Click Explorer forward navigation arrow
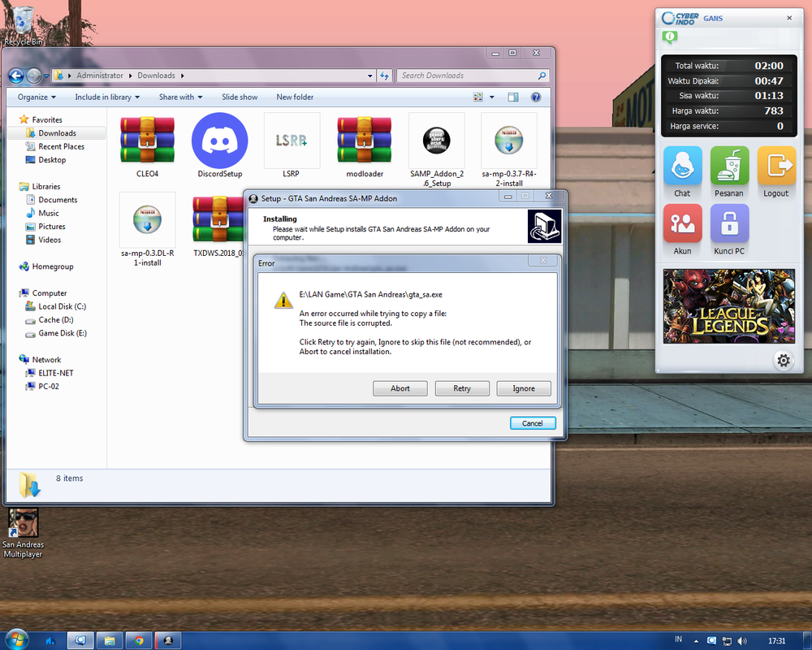This screenshot has height=650, width=812. 33,76
